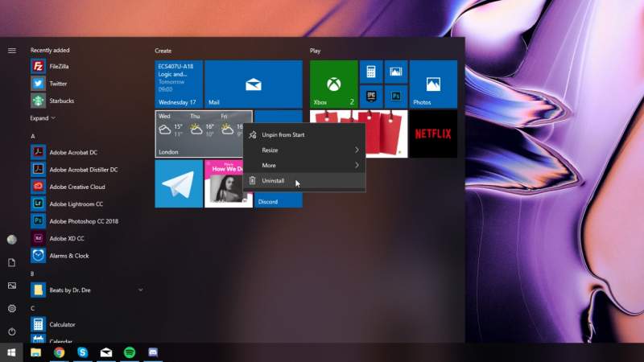Viewport: 644px width, 362px height.
Task: Click the Play group heading
Action: pyautogui.click(x=315, y=51)
